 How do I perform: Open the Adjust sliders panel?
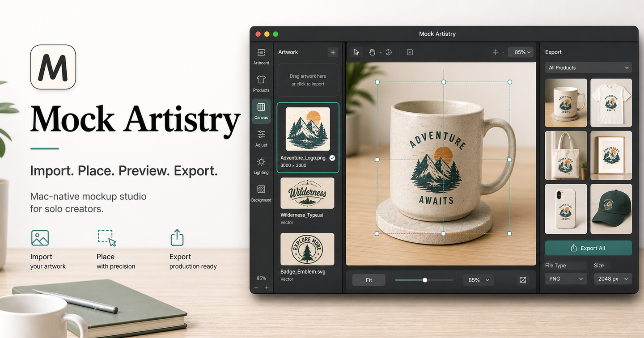261,139
